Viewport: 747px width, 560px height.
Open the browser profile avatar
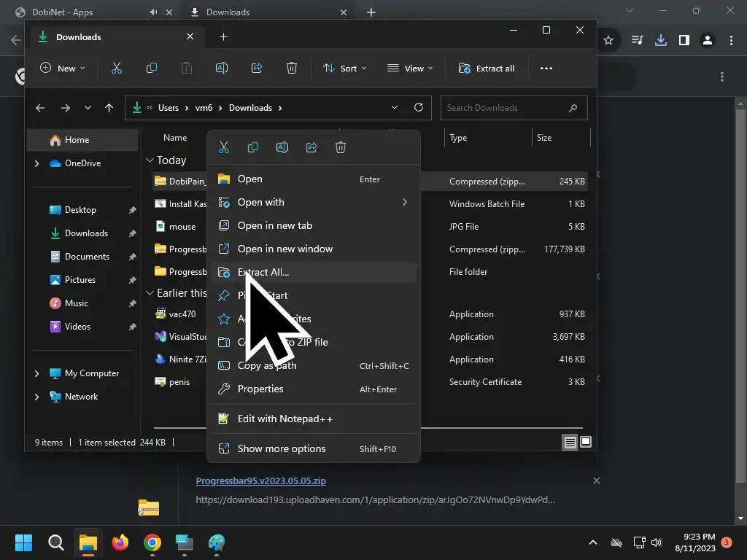click(x=708, y=41)
